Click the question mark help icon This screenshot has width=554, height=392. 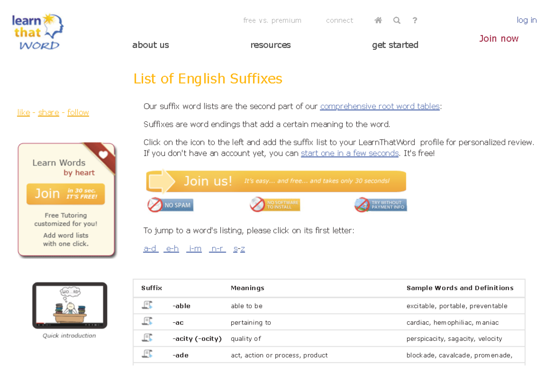[x=415, y=20]
